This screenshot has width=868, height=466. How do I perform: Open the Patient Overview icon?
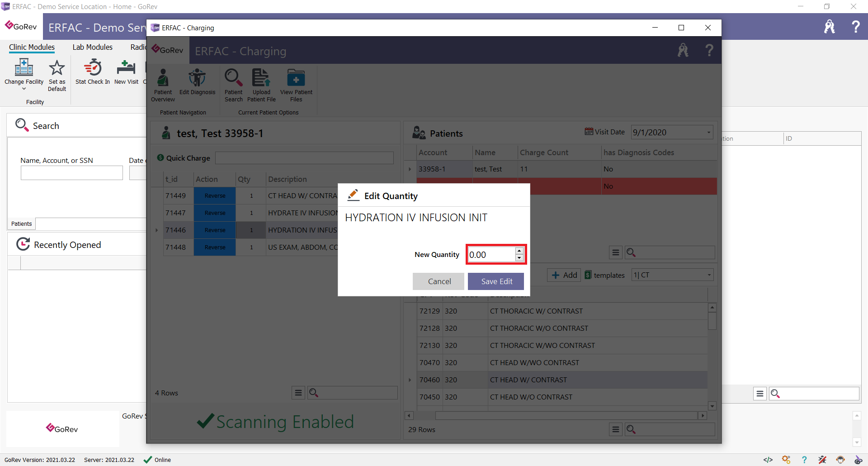(x=163, y=77)
